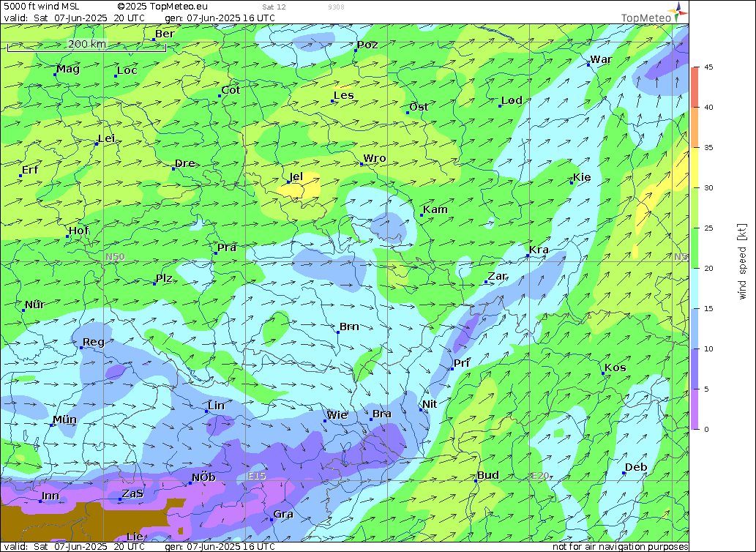Click the 'Brn' city label

(x=349, y=327)
